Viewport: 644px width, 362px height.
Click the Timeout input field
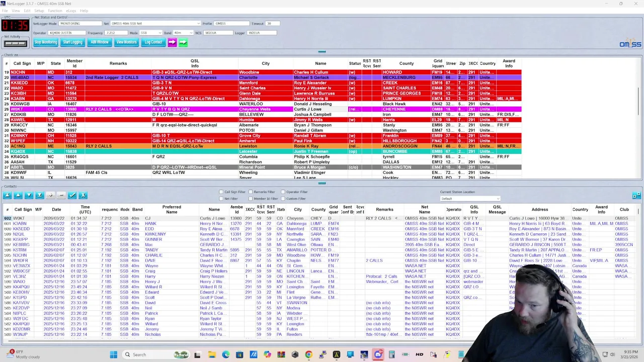272,24
